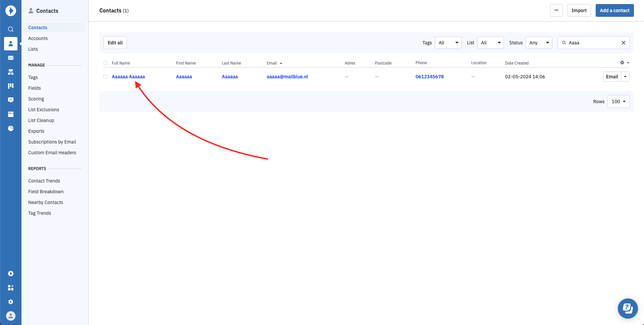Click the contacts search field
Screen dimensions: 644x325
point(593,43)
